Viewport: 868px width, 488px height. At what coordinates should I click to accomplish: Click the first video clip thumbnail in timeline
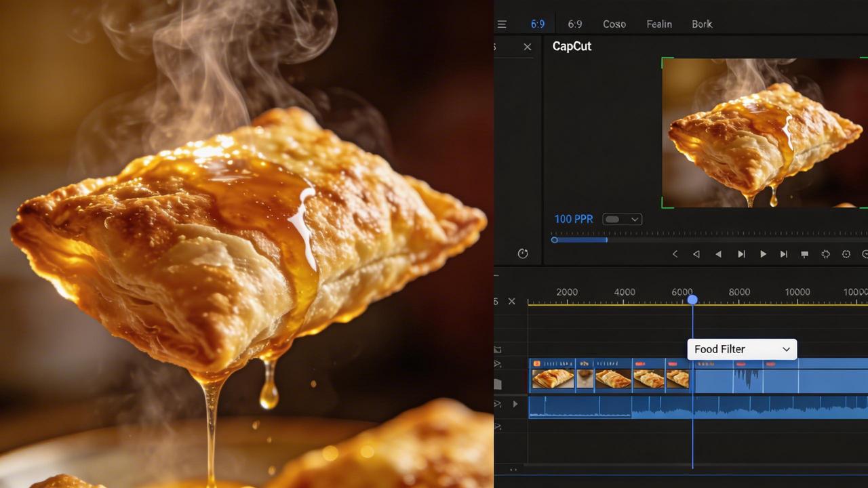click(553, 378)
